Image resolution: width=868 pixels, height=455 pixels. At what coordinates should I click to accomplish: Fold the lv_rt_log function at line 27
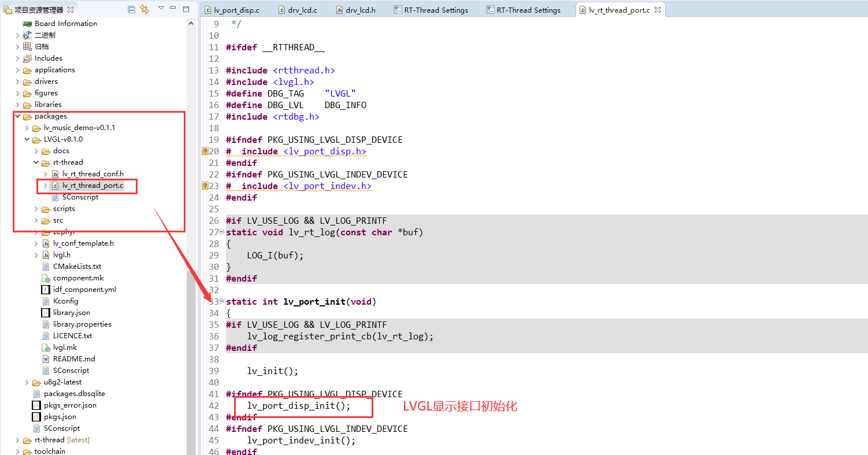pyautogui.click(x=222, y=232)
